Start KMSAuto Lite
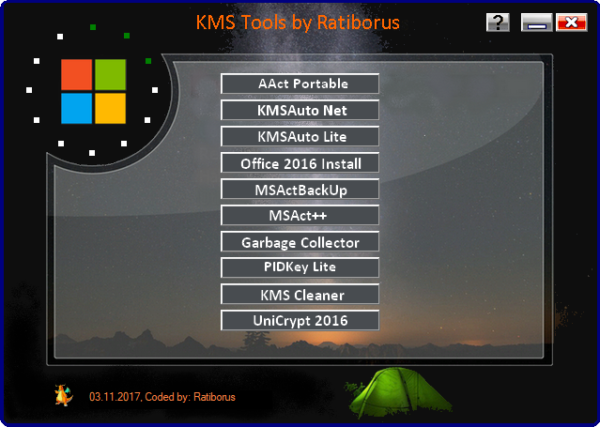 click(x=300, y=136)
